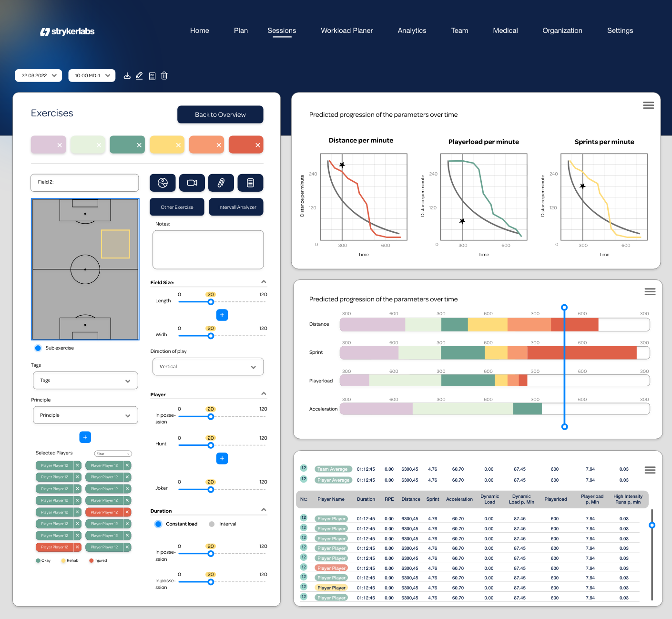Open hamburger menu of player table panel

coord(650,470)
